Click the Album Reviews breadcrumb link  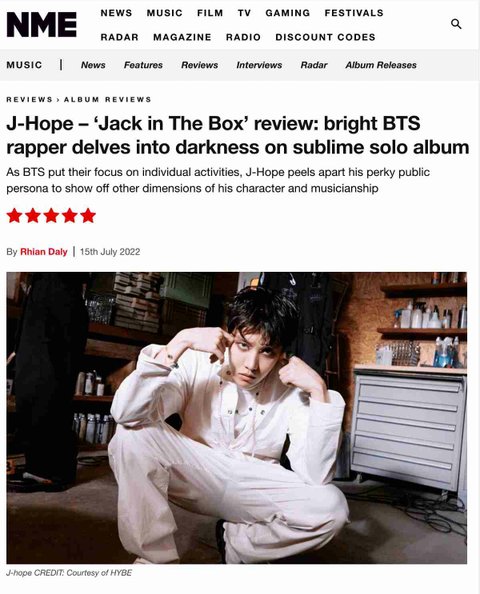(x=108, y=100)
